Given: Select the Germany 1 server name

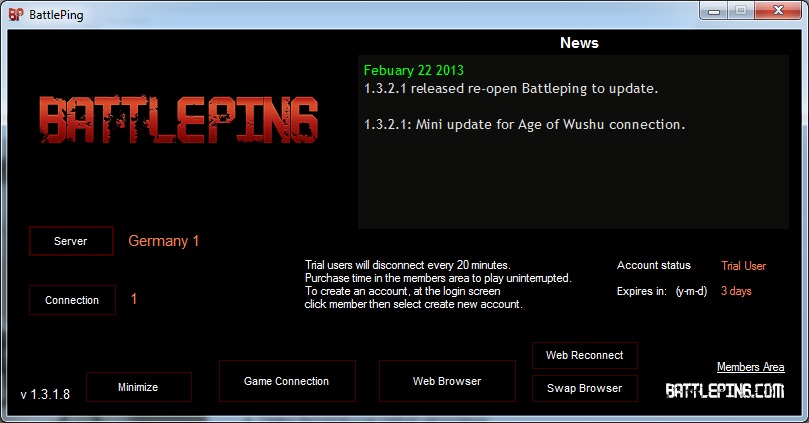Looking at the screenshot, I should click(x=164, y=241).
